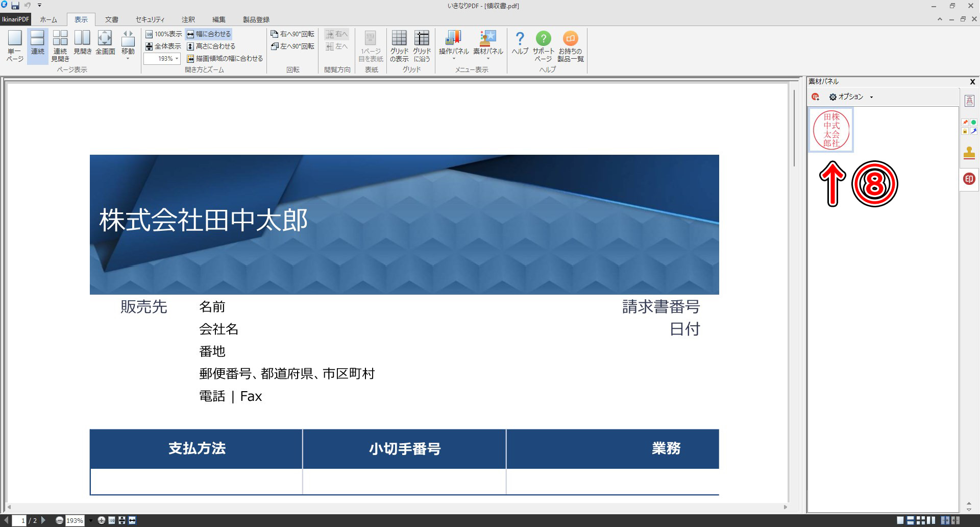980x527 pixels.
Task: Open the サポートページ support page
Action: coord(543,45)
